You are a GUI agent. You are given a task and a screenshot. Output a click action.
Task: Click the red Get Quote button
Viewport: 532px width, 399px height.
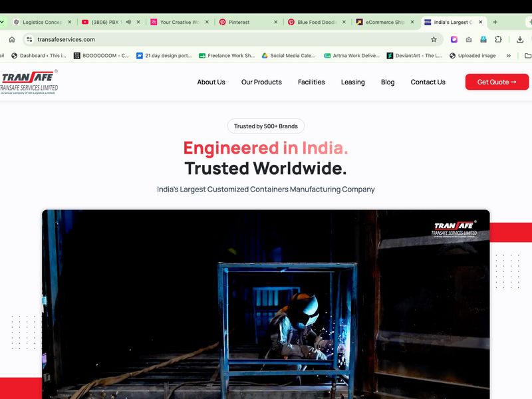pyautogui.click(x=497, y=82)
